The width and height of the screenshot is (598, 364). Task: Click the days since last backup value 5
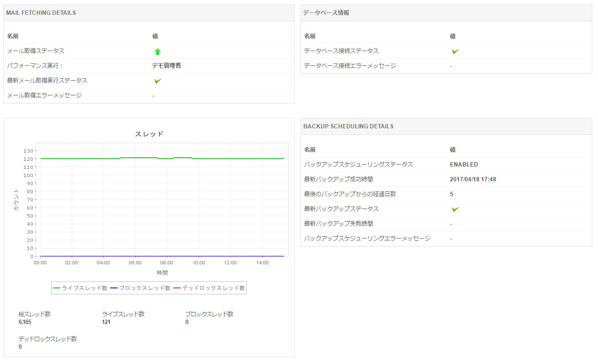451,194
